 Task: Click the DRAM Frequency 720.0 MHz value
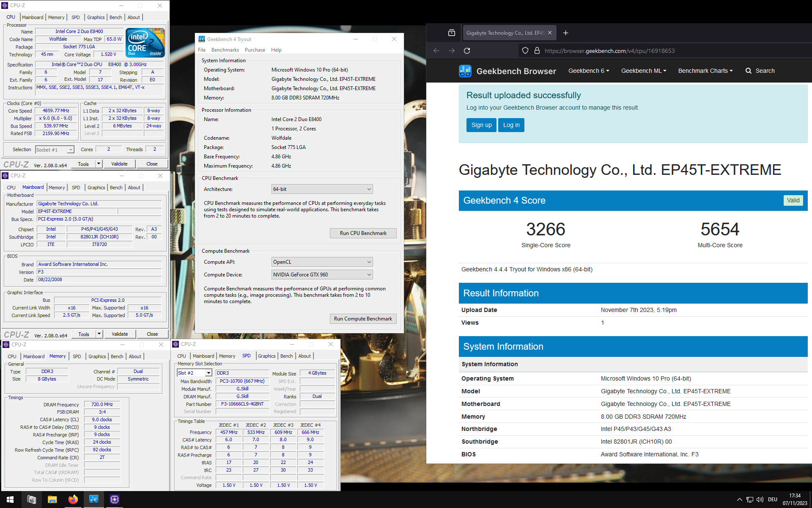[x=102, y=405]
